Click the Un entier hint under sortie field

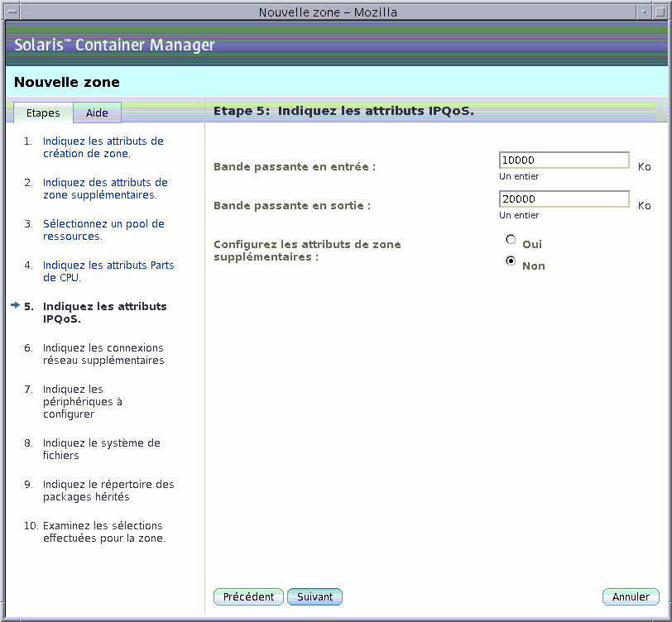pos(519,216)
